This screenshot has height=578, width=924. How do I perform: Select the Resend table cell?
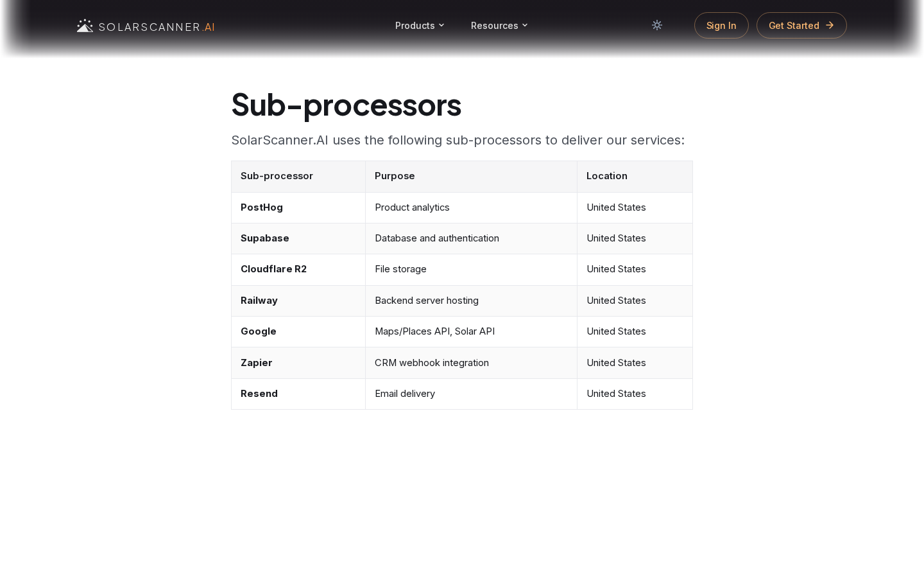[x=298, y=394]
